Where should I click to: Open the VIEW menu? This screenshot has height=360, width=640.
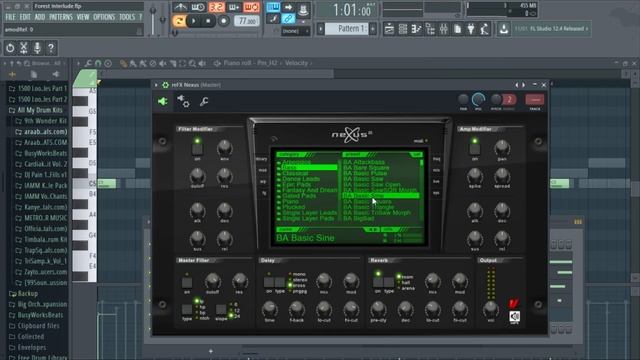(83, 17)
